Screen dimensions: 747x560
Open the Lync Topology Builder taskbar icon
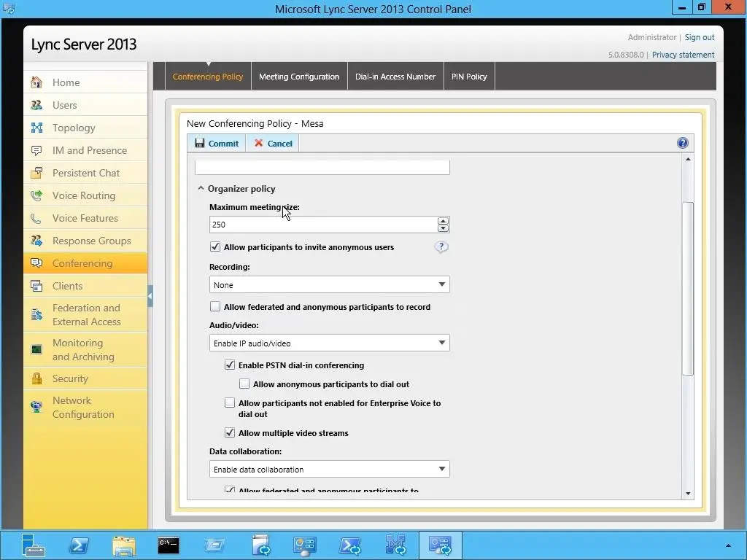(396, 545)
